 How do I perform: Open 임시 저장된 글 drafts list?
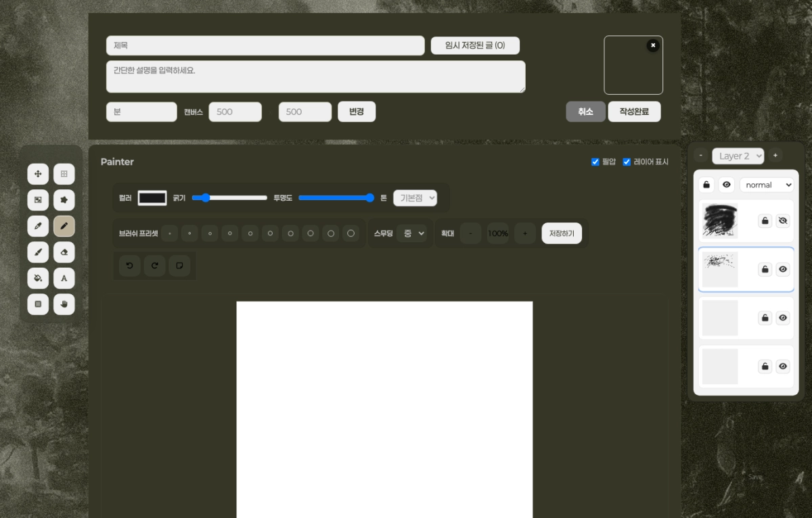[475, 45]
